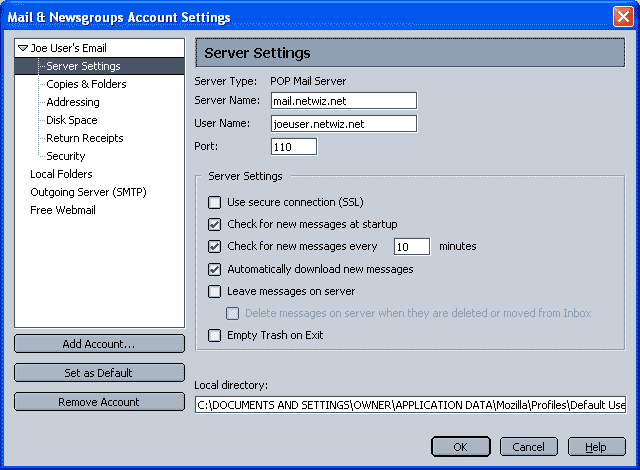The width and height of the screenshot is (640, 470).
Task: Uncheck Check for new messages at startup
Action: [215, 224]
